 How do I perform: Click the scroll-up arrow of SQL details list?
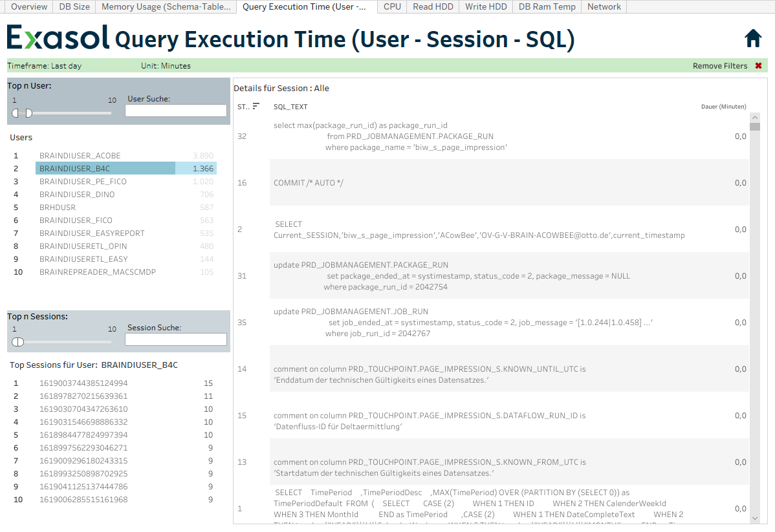755,118
